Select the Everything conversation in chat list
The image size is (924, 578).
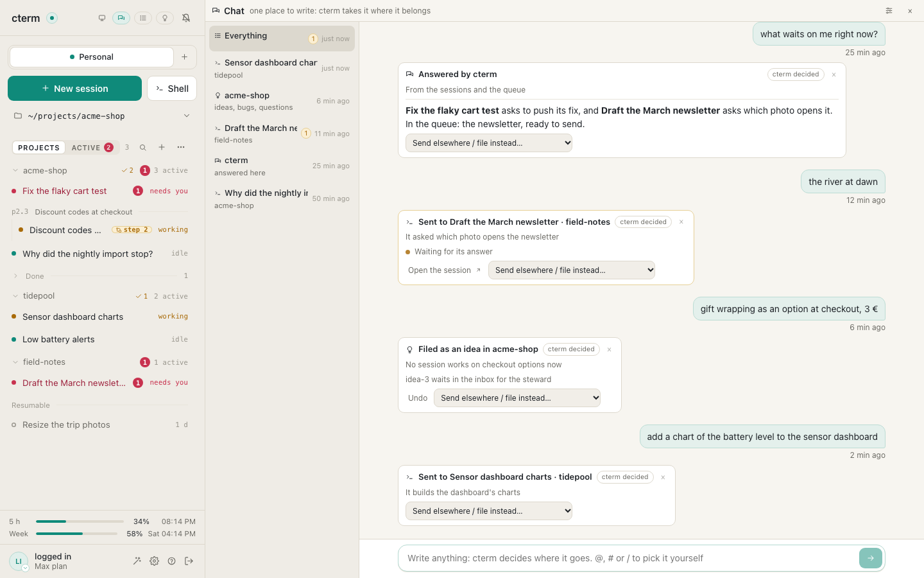[x=282, y=39]
